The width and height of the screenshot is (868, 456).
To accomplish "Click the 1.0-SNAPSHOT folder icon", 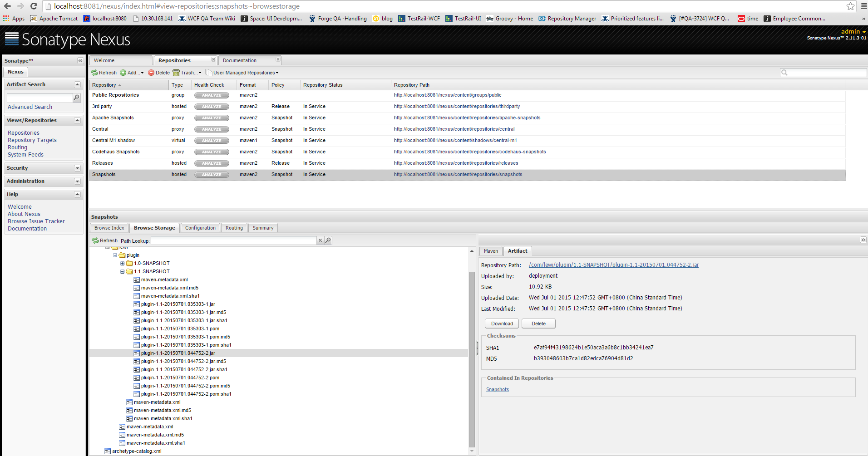I will [129, 264].
